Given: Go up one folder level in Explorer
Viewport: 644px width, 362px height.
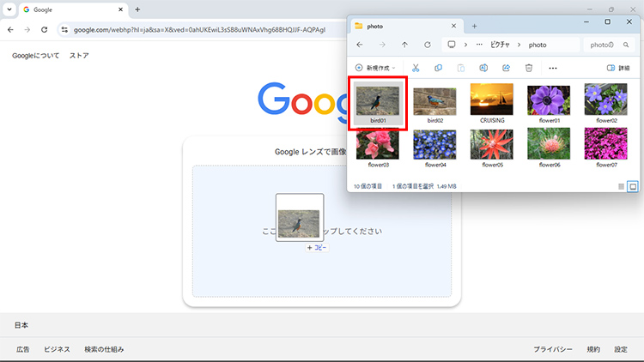Looking at the screenshot, I should (404, 44).
